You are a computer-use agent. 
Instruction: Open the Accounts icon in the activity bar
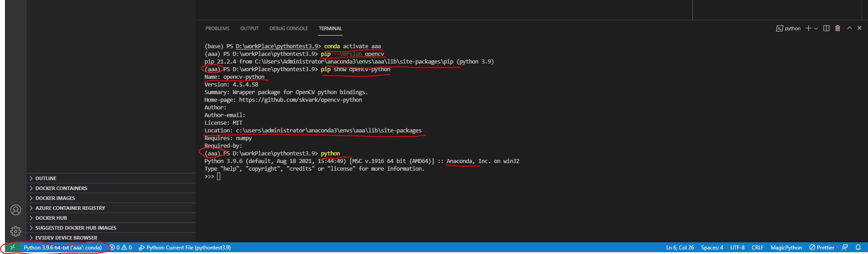pyautogui.click(x=16, y=210)
